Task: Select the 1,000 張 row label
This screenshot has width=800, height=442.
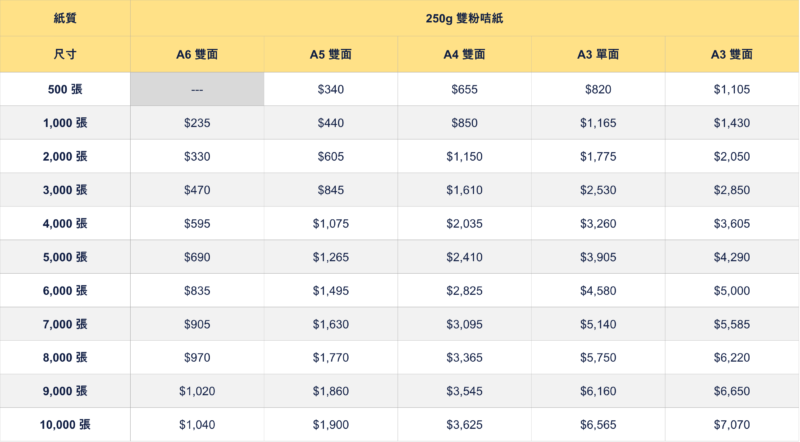Action: [65, 123]
